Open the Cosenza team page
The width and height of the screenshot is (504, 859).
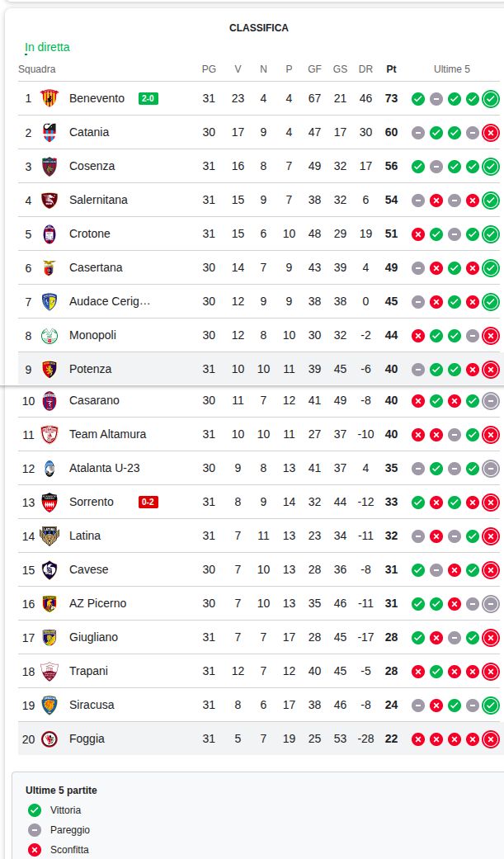coord(92,166)
